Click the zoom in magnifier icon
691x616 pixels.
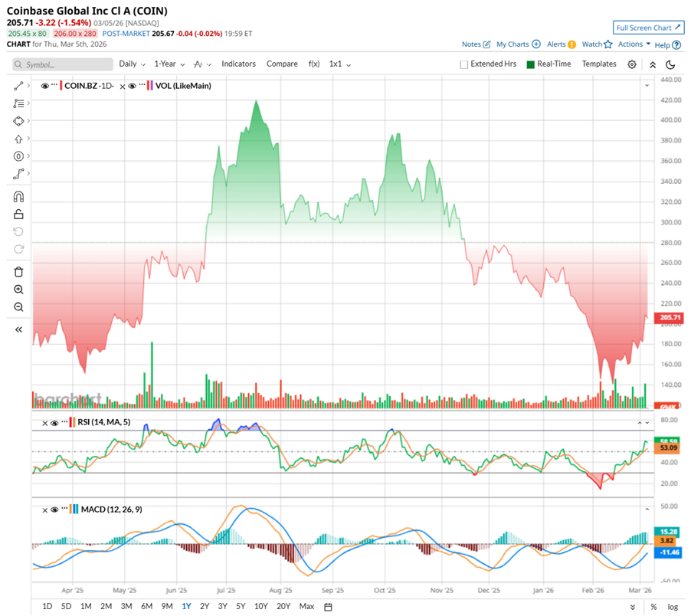(18, 290)
